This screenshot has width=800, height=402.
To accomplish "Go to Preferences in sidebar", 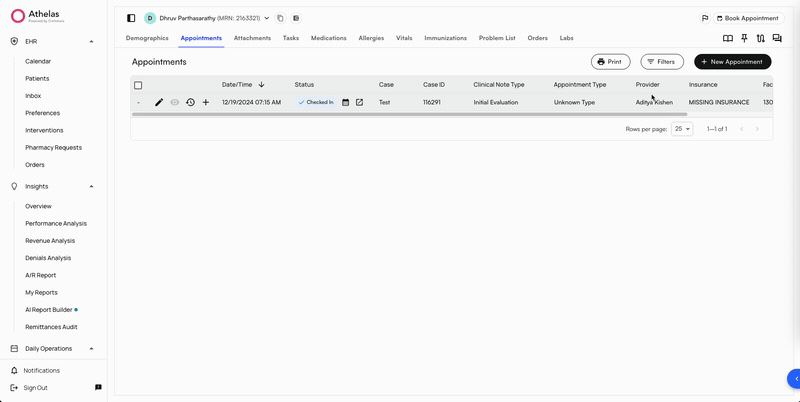I will (x=42, y=113).
